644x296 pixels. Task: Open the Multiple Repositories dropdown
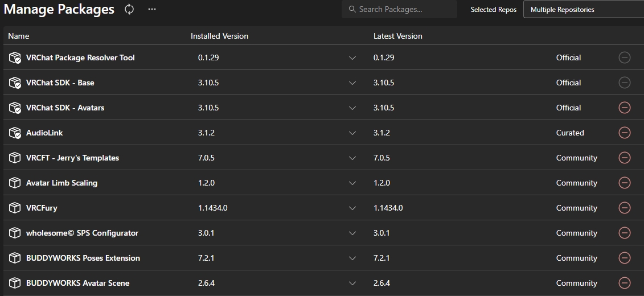[x=584, y=10]
